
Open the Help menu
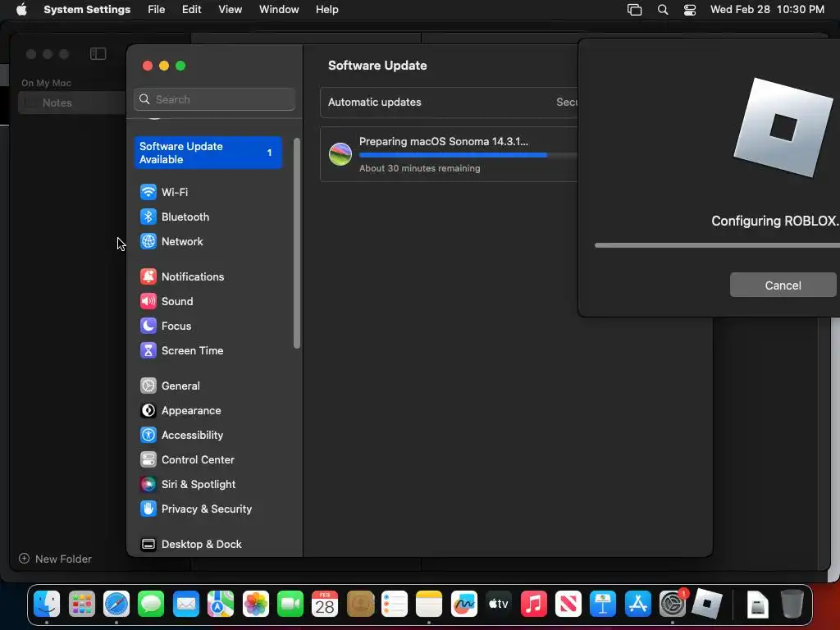coord(326,10)
